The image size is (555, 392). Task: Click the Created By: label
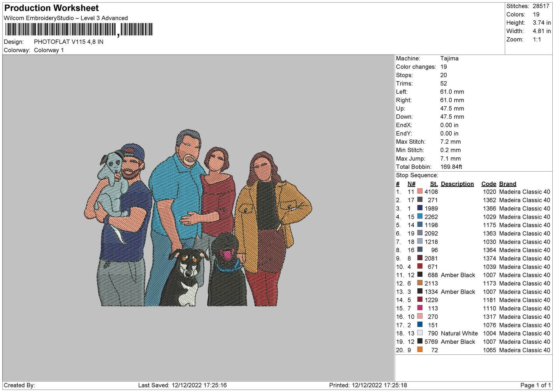tap(19, 385)
